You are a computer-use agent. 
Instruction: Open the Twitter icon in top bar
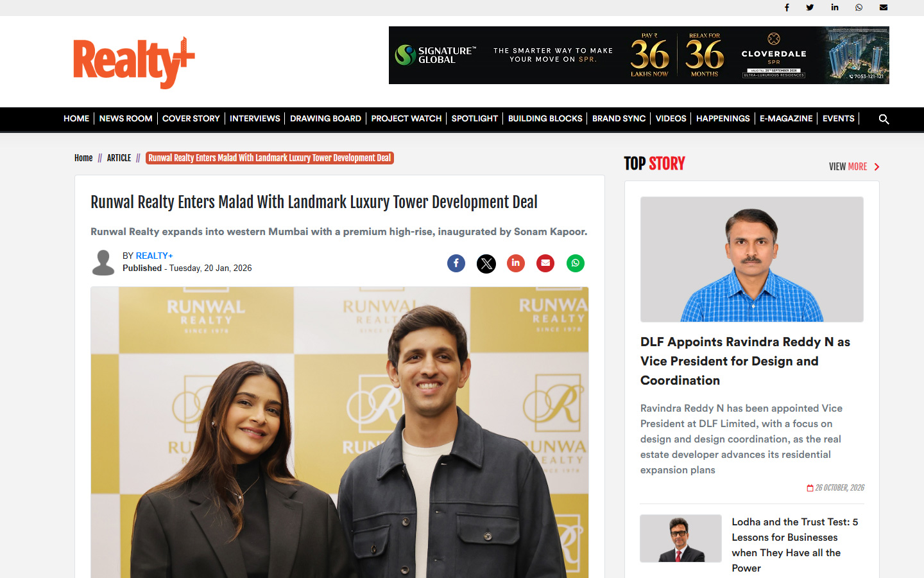click(x=810, y=8)
